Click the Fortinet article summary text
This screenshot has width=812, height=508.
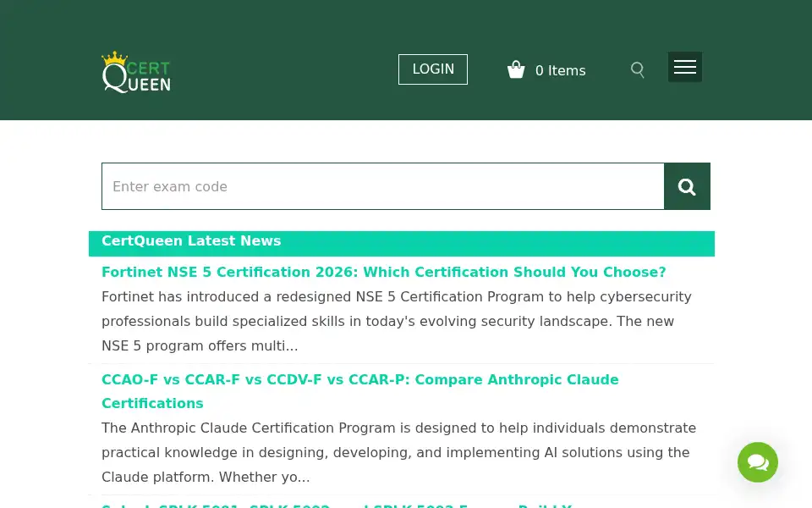point(397,322)
